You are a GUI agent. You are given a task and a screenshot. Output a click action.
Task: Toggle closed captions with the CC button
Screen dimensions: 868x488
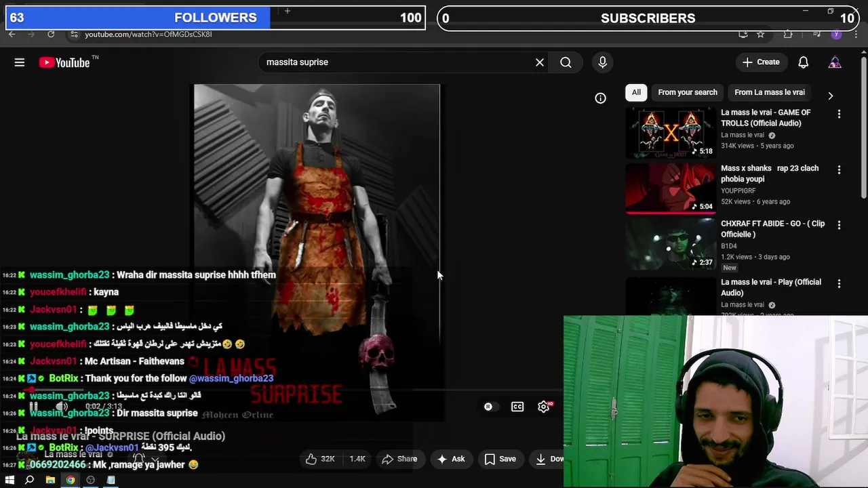coord(517,407)
